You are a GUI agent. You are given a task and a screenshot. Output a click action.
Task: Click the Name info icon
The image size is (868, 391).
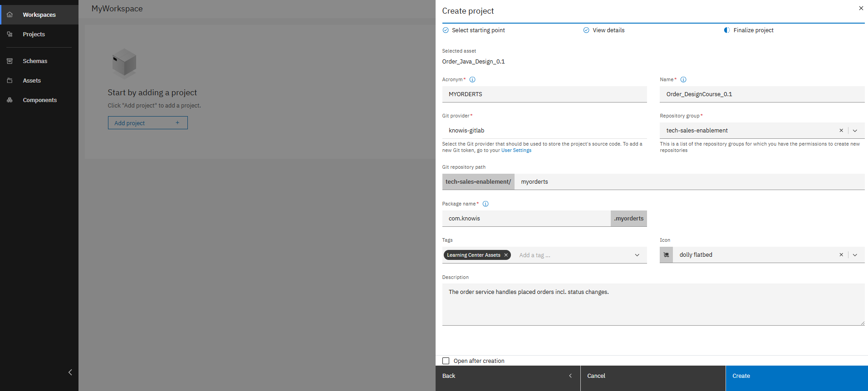(683, 79)
